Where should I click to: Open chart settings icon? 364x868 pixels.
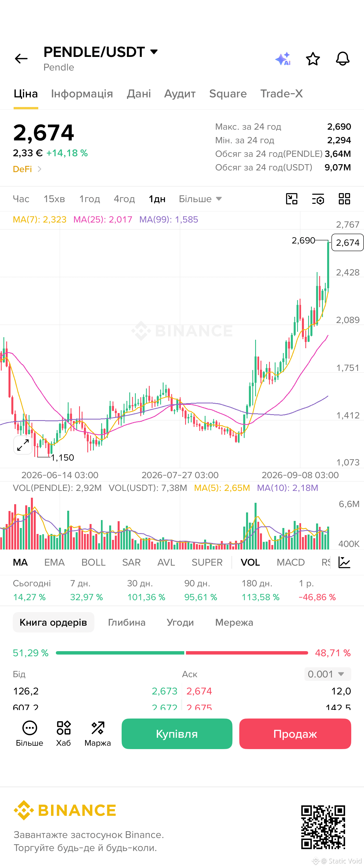pyautogui.click(x=318, y=199)
